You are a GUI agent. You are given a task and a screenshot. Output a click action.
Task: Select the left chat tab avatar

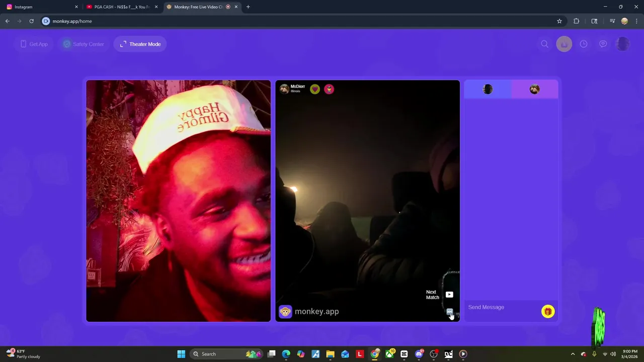click(488, 89)
